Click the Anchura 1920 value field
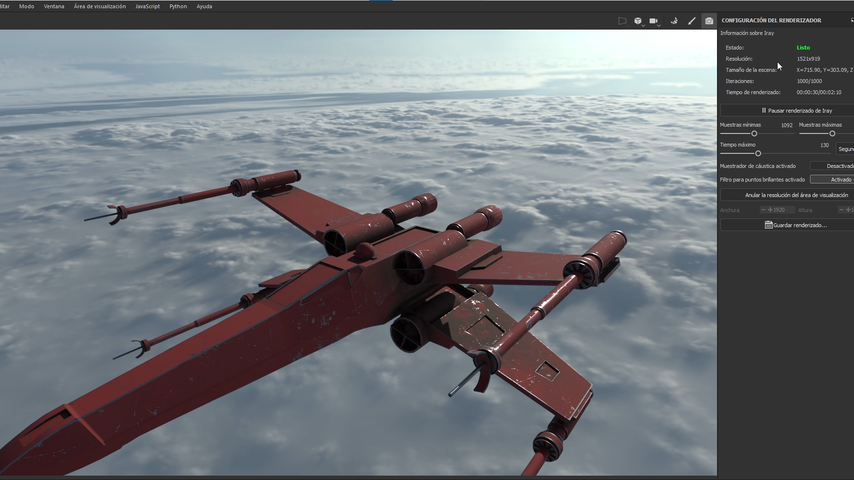The width and height of the screenshot is (854, 480). [779, 210]
